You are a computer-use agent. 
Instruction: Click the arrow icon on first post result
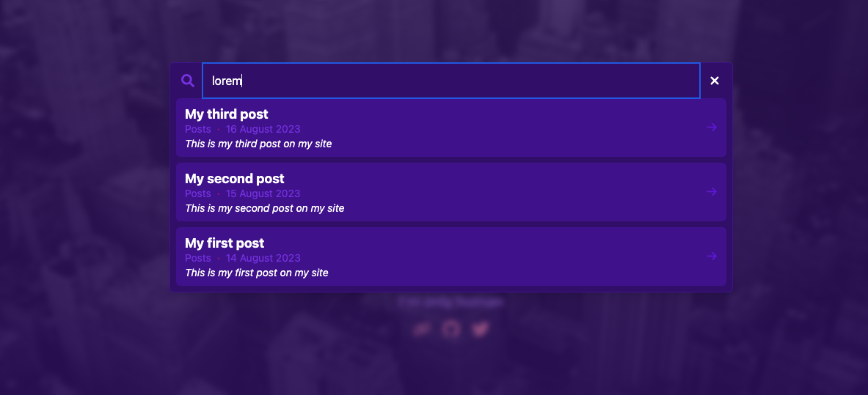[711, 256]
